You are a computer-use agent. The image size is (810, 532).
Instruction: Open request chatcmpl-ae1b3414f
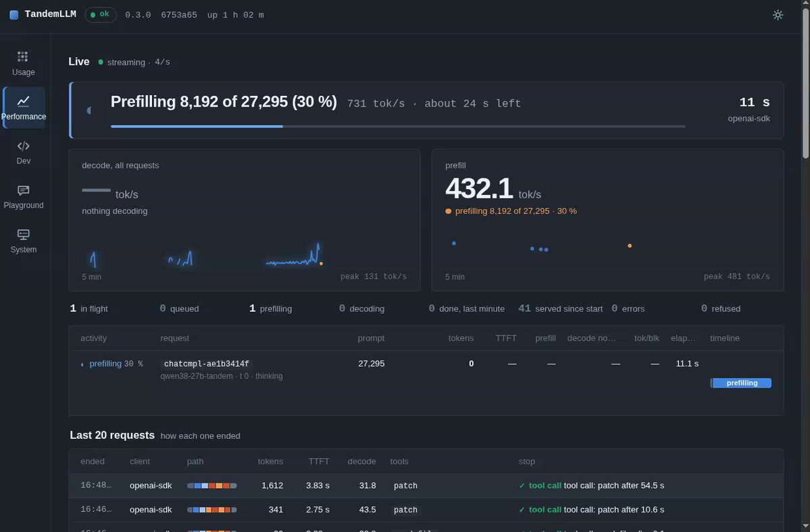click(x=206, y=364)
